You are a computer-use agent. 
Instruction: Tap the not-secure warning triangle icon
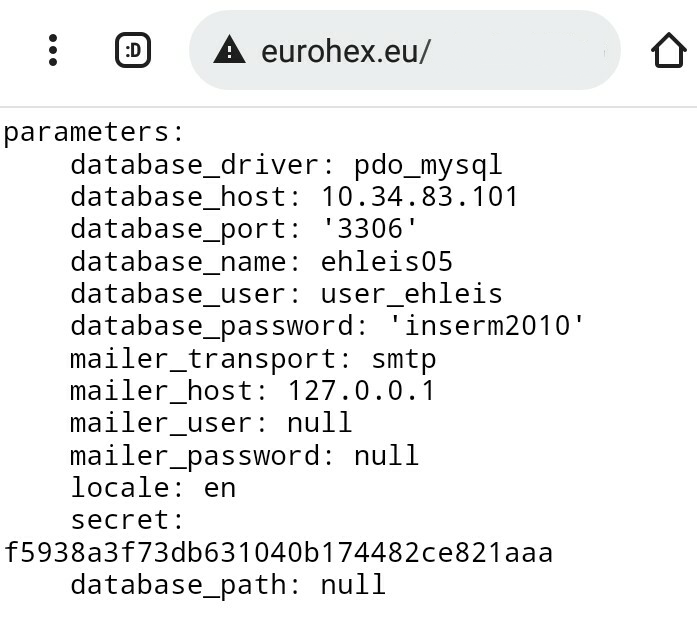pos(229,50)
